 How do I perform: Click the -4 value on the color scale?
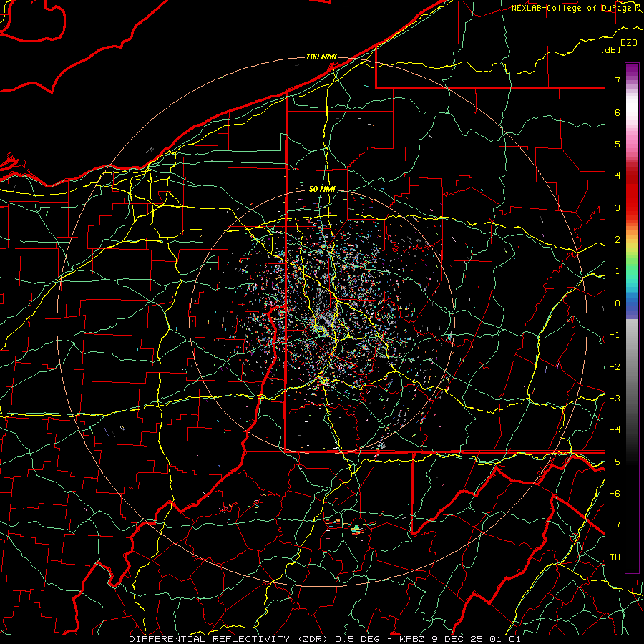(x=615, y=430)
